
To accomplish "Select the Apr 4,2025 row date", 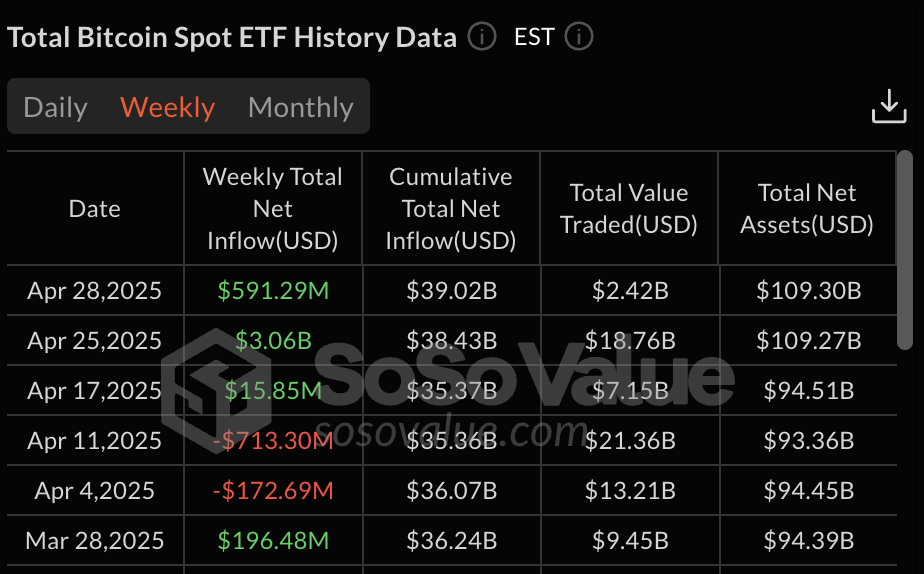I will click(94, 491).
